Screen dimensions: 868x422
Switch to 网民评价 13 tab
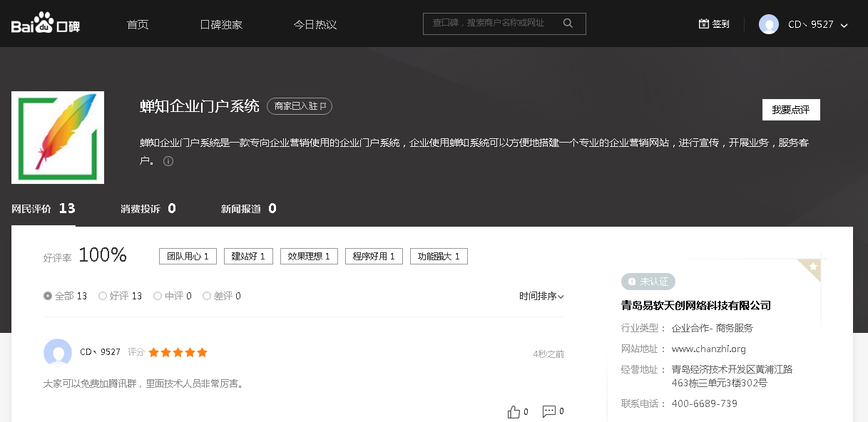click(x=44, y=209)
